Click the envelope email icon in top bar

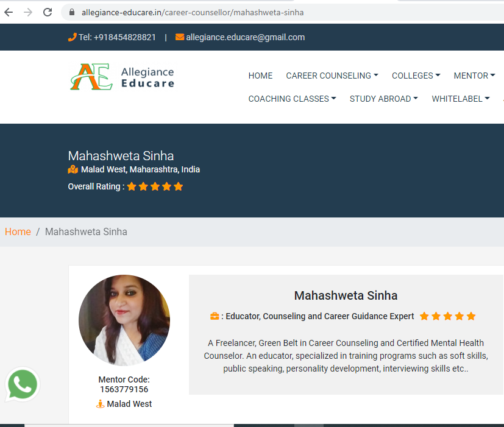pos(179,37)
